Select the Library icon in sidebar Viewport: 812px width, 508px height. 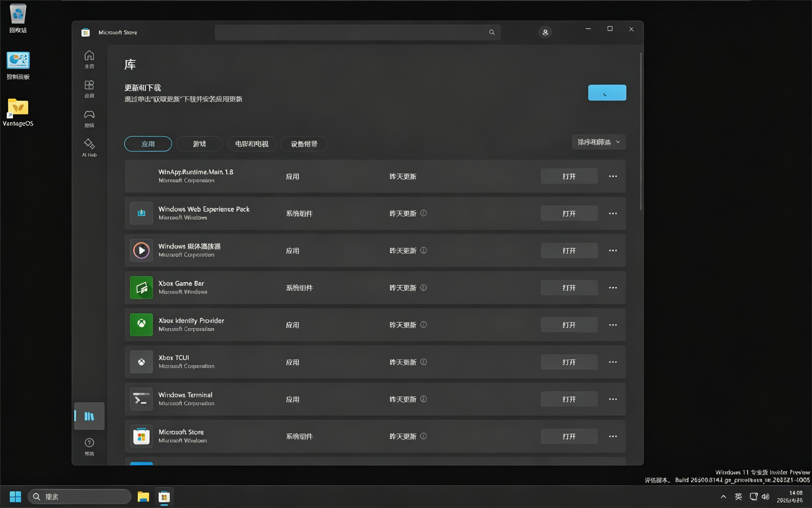(x=89, y=416)
